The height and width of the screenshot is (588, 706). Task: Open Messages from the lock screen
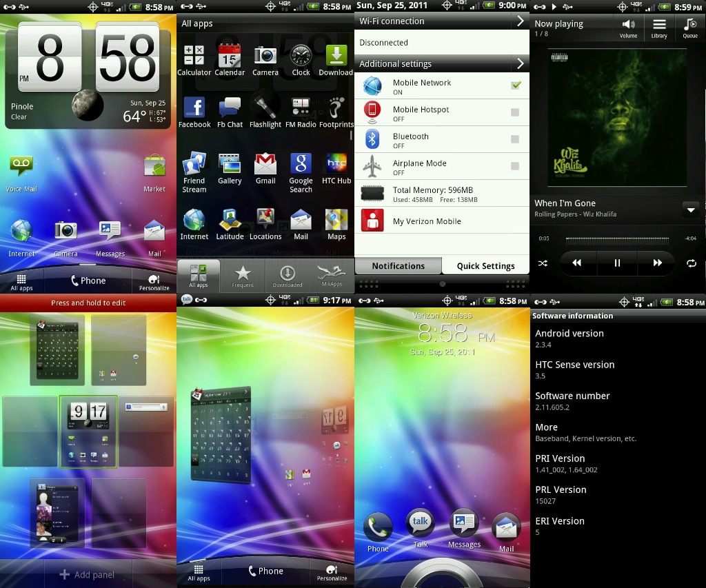coord(464,529)
